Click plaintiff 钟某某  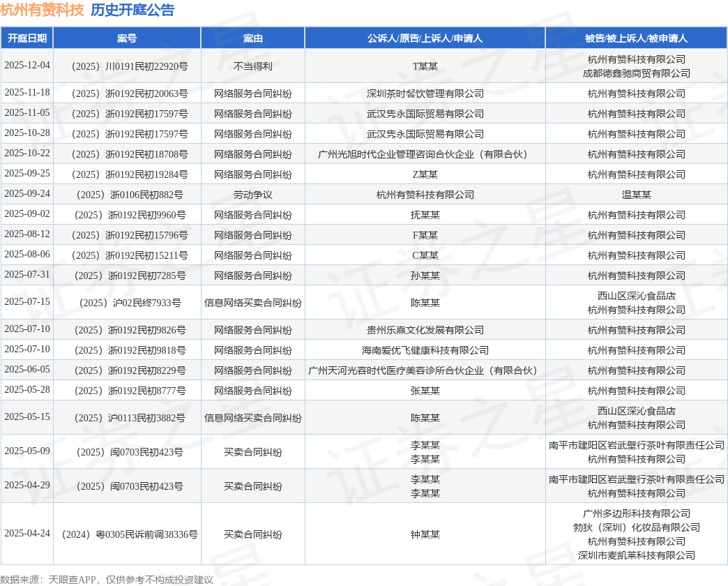[425, 535]
